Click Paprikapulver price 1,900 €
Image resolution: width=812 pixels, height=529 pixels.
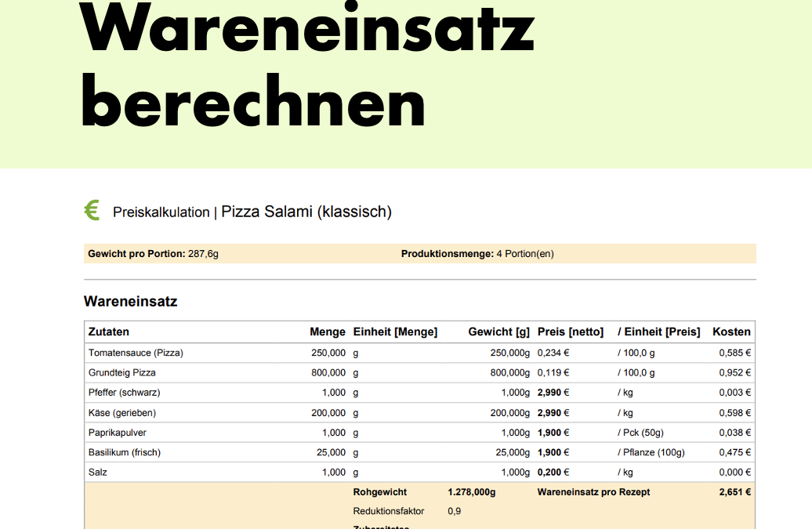pyautogui.click(x=553, y=433)
